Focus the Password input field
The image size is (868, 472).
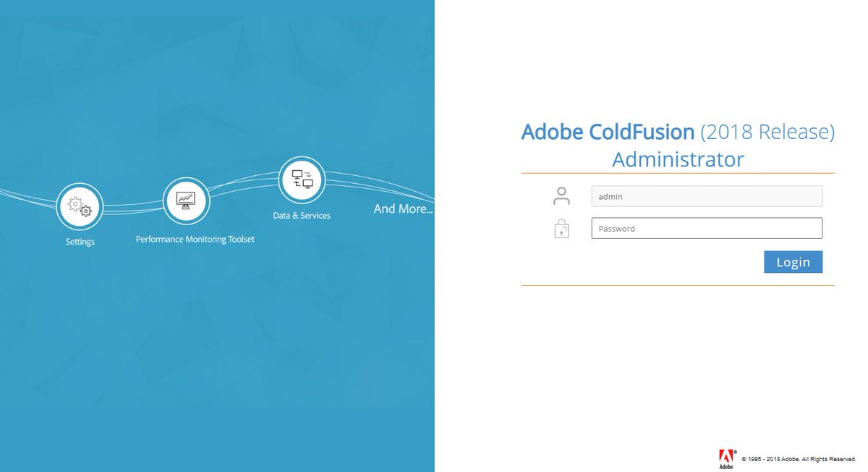click(x=707, y=228)
